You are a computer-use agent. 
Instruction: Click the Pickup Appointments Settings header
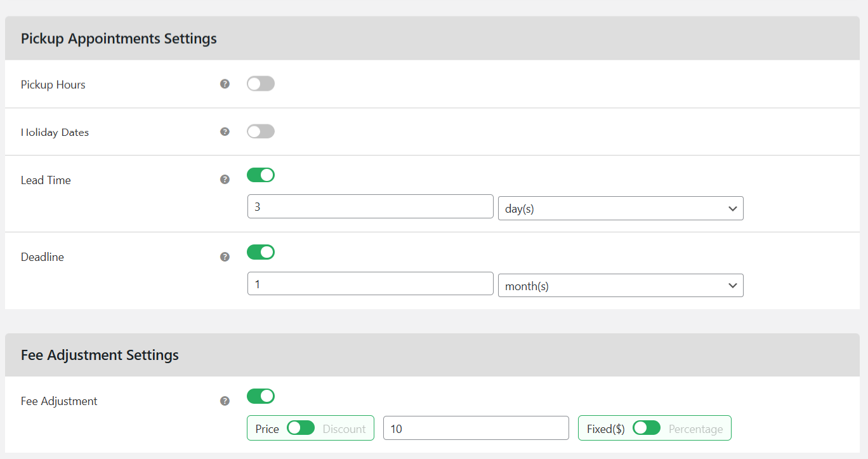(x=119, y=38)
